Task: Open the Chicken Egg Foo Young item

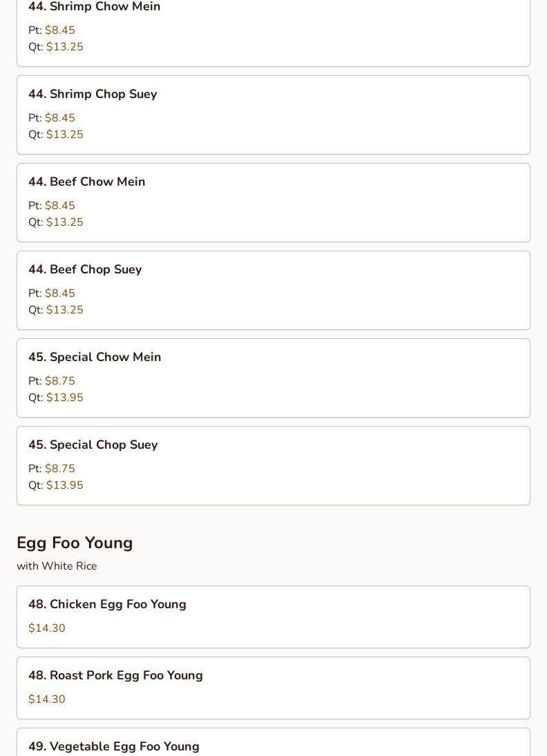Action: click(x=107, y=604)
